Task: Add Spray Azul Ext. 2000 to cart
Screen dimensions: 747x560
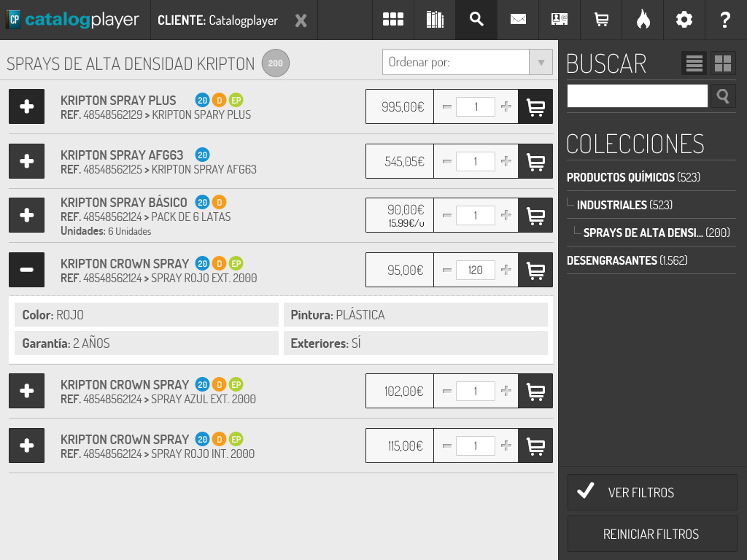Action: click(535, 391)
